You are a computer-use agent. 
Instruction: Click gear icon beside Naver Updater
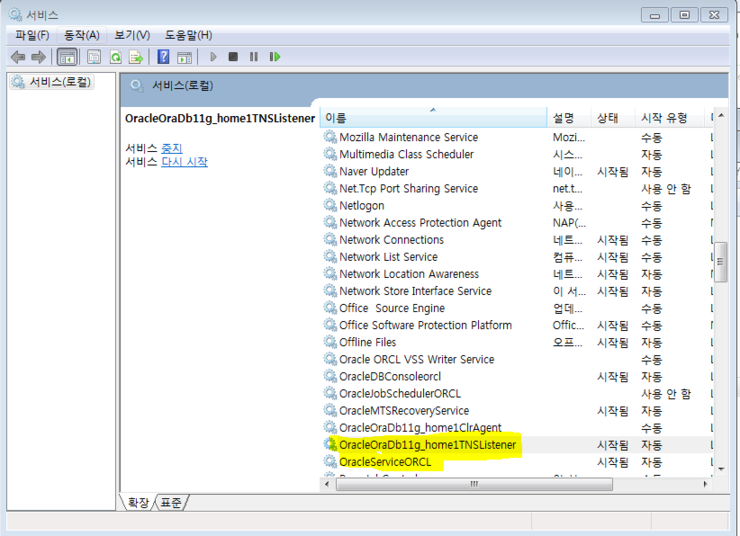pyautogui.click(x=330, y=171)
